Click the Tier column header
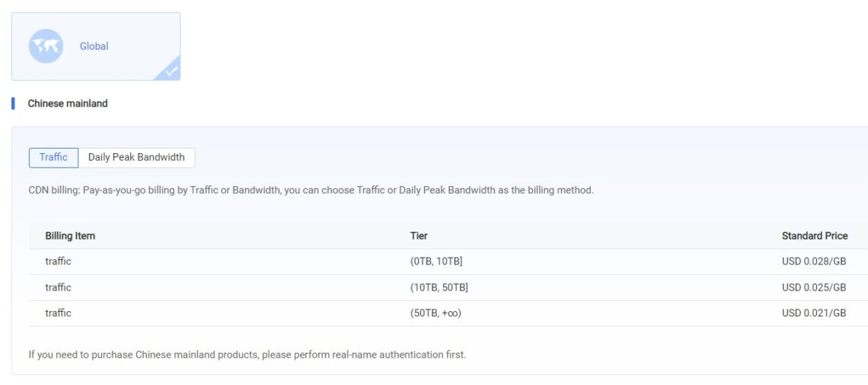Screen dimensions: 868x385 (419, 236)
